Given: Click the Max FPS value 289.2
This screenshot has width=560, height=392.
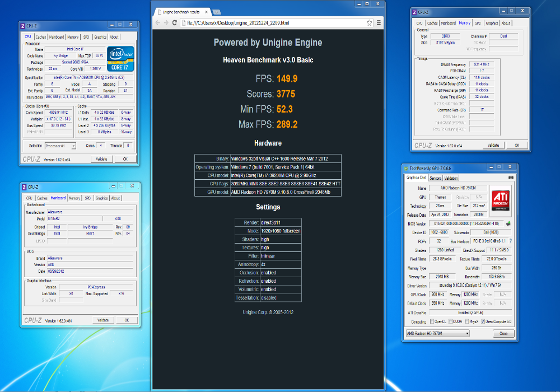Looking at the screenshot, I should [x=287, y=124].
